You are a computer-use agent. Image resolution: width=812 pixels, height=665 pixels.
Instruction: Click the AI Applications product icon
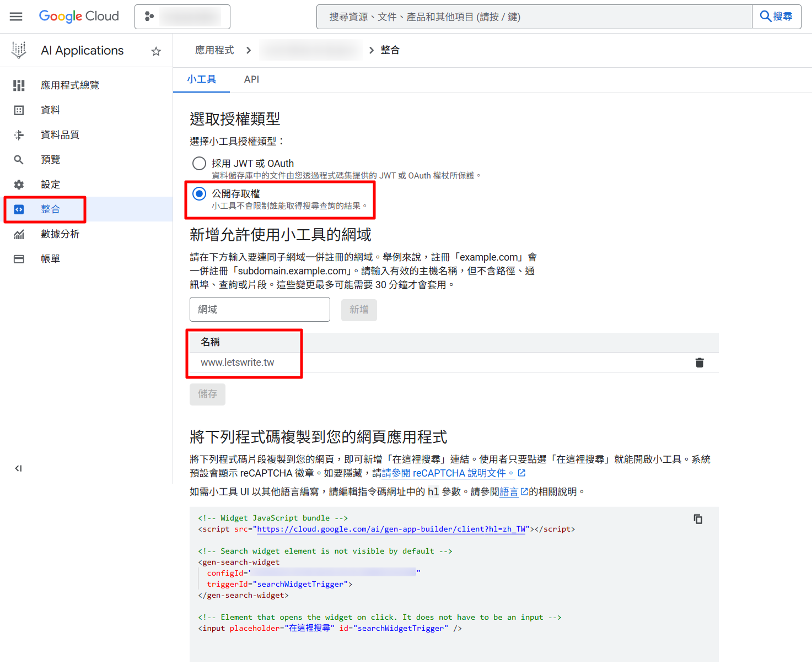point(19,50)
